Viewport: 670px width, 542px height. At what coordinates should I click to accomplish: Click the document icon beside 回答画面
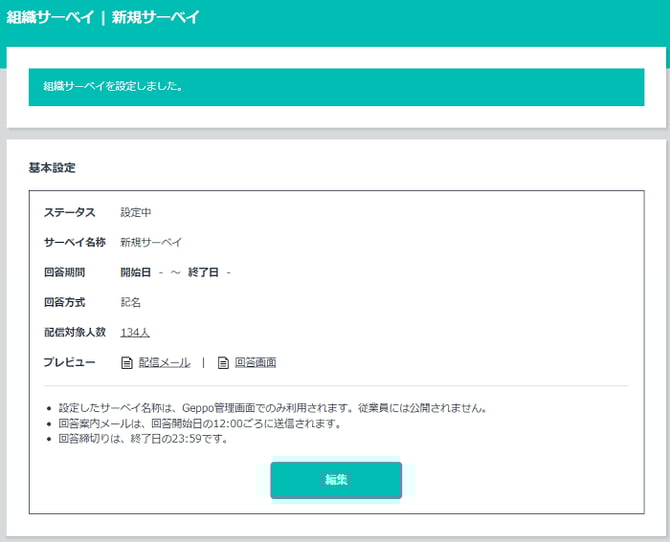tap(223, 363)
